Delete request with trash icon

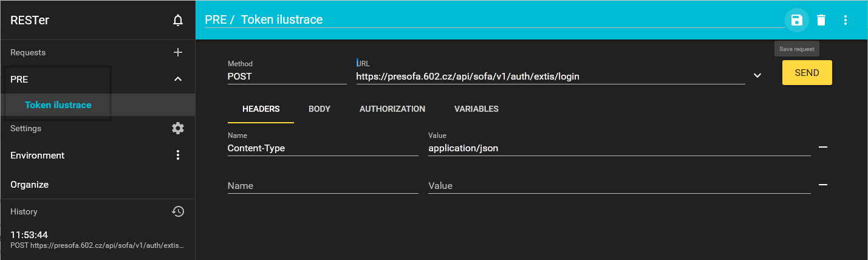click(x=821, y=20)
